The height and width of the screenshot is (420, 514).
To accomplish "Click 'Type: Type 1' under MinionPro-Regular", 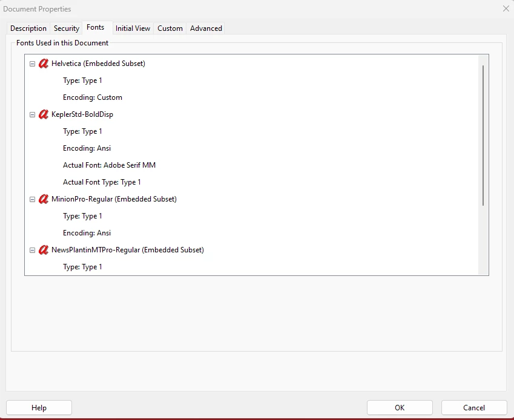I will point(82,216).
